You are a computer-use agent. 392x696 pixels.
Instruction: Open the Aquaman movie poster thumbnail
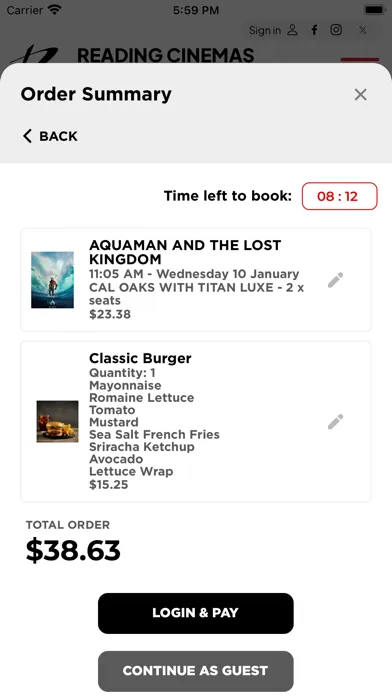[52, 280]
